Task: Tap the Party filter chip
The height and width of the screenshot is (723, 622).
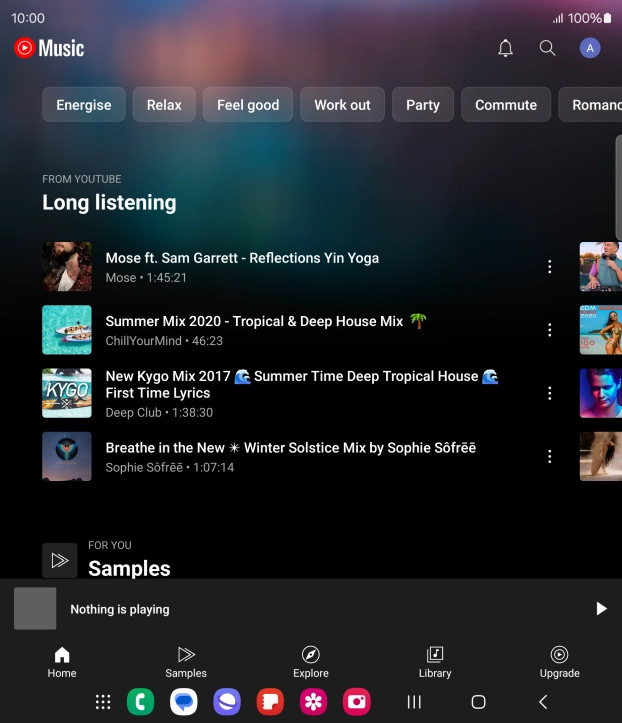Action: pos(423,105)
